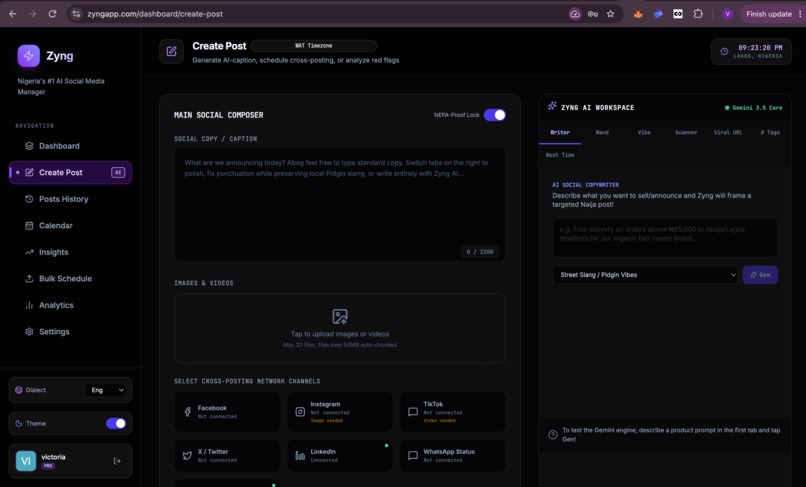Click the WAT Timezone badge
The width and height of the screenshot is (806, 487).
pyautogui.click(x=314, y=46)
